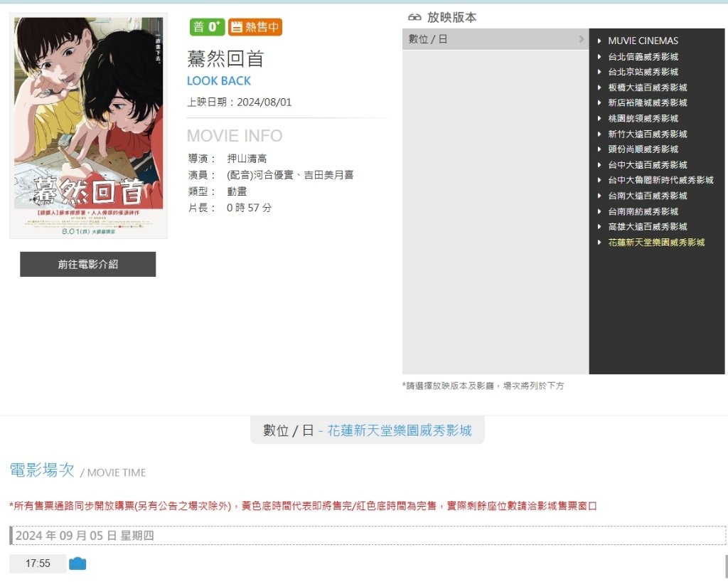Click the green 普 0+ rating badge
The image size is (728, 582).
coord(207,27)
